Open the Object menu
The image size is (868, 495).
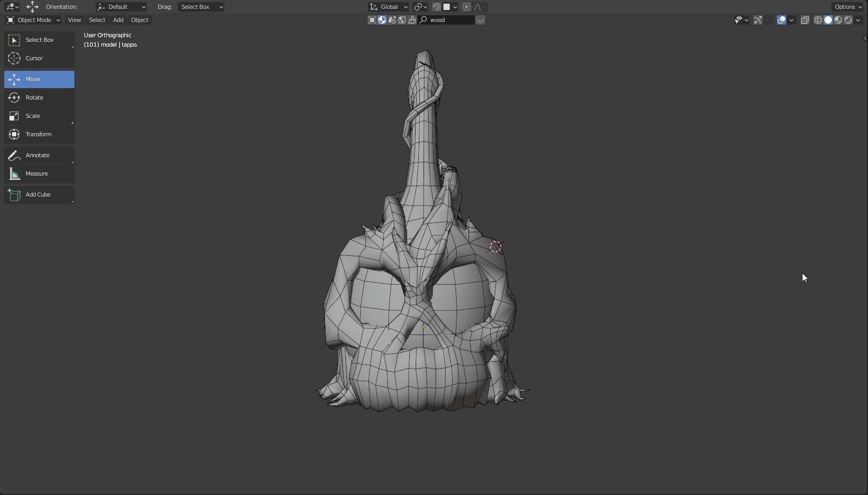pos(139,20)
